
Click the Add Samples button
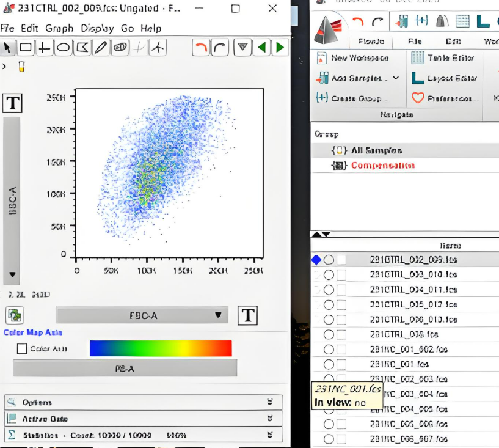coord(352,78)
